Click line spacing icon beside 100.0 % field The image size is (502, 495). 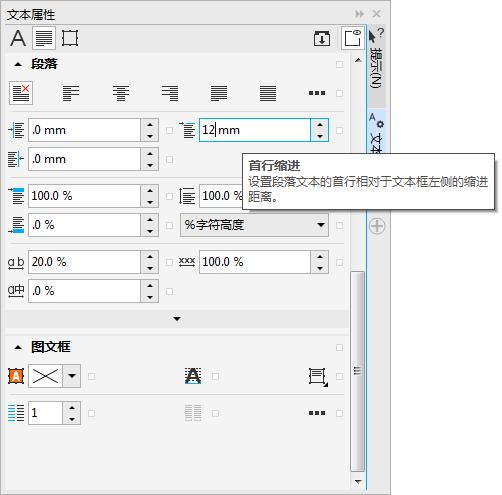pyautogui.click(x=187, y=196)
